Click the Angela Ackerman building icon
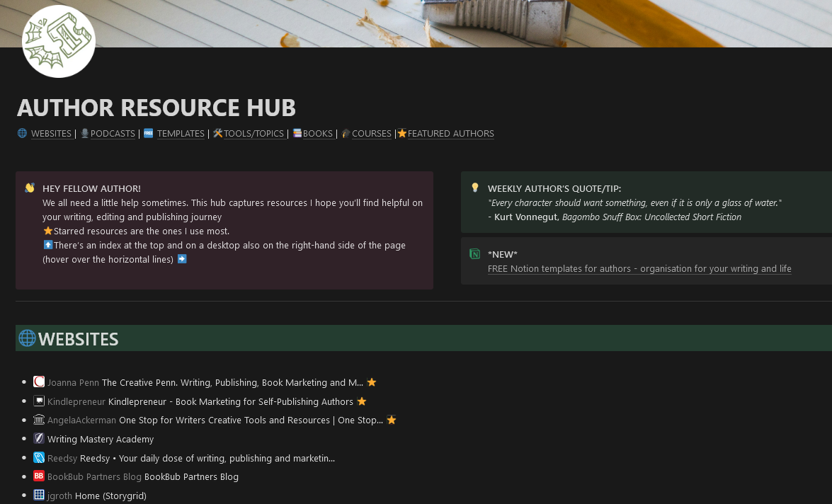 tap(39, 420)
